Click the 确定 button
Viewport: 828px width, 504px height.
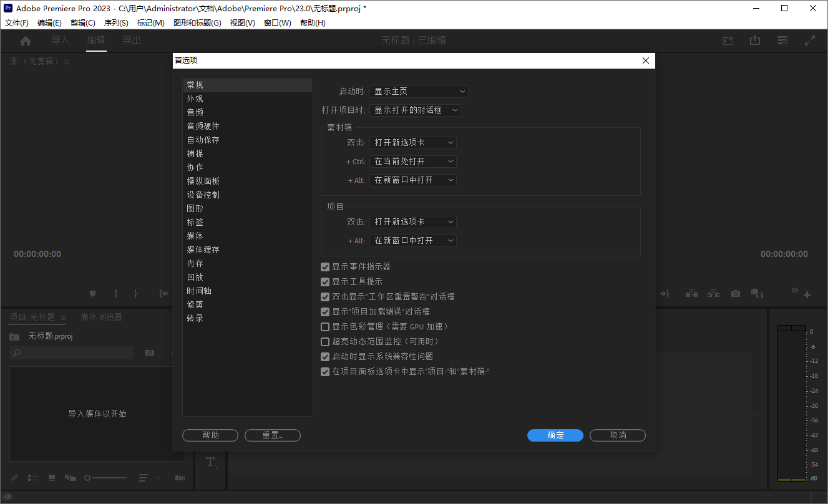point(555,435)
